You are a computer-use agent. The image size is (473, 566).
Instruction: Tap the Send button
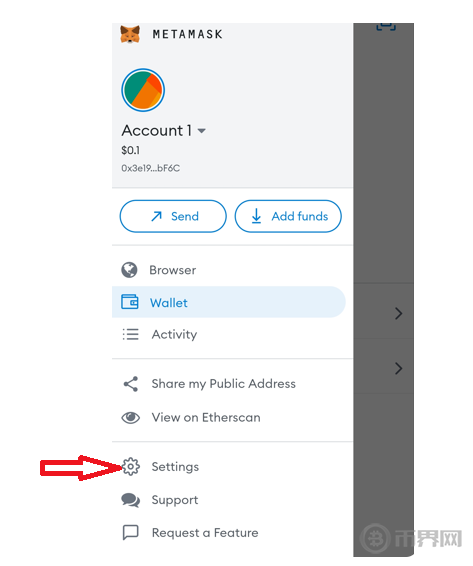point(173,216)
